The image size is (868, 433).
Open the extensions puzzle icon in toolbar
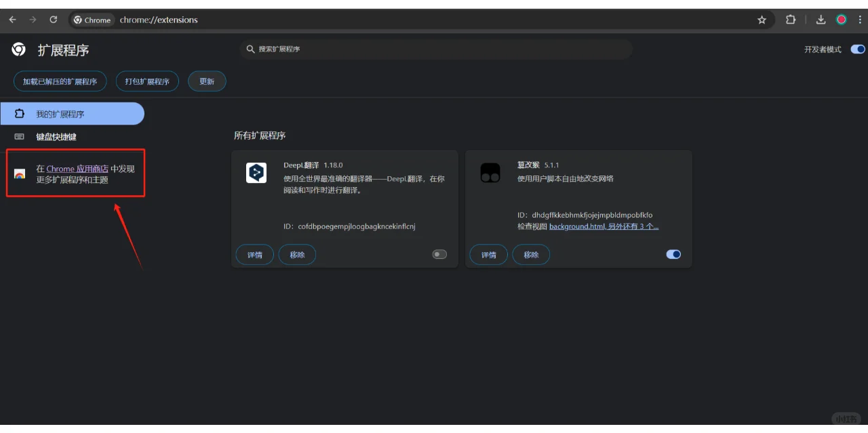pyautogui.click(x=791, y=20)
